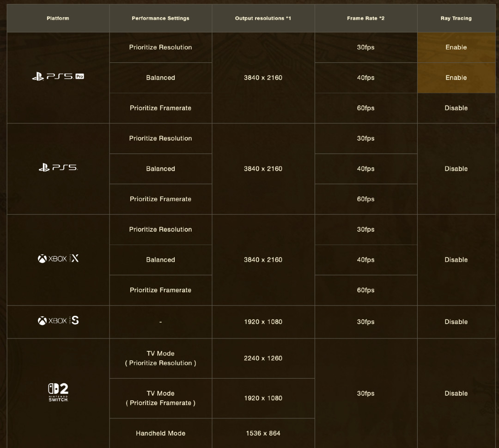Click the Nintendo Switch 2 logo
This screenshot has height=448, width=499.
[x=58, y=392]
